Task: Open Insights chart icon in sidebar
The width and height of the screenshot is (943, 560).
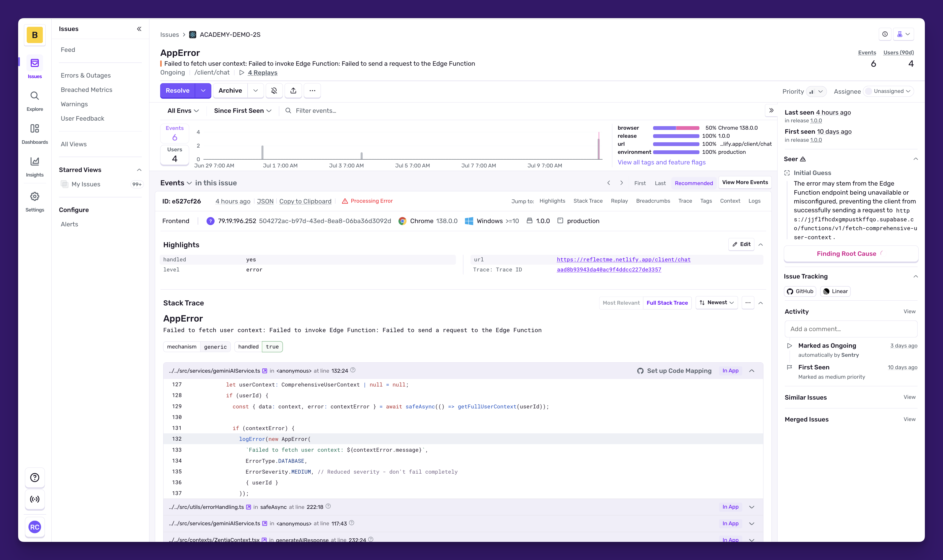Action: pos(35,161)
